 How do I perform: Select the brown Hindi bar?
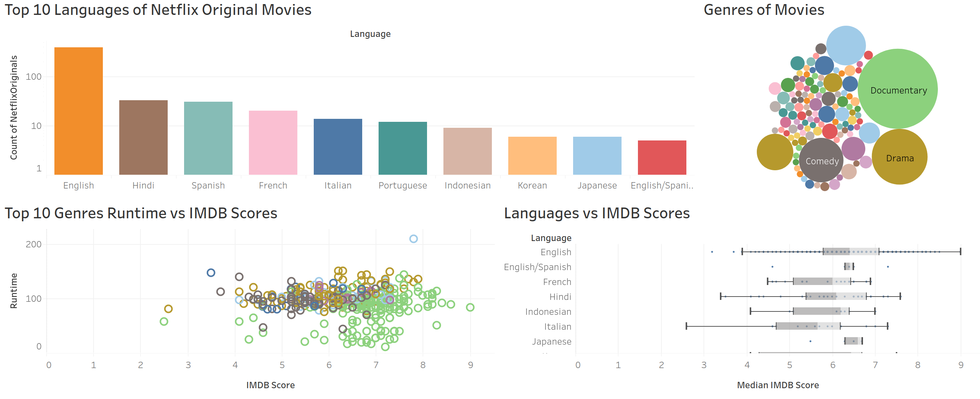coord(143,137)
